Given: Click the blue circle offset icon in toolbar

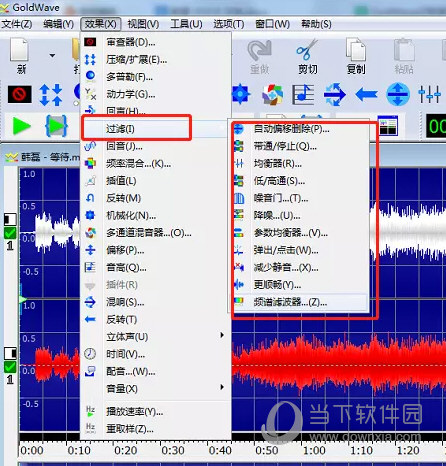Looking at the screenshot, I should pos(398,94).
